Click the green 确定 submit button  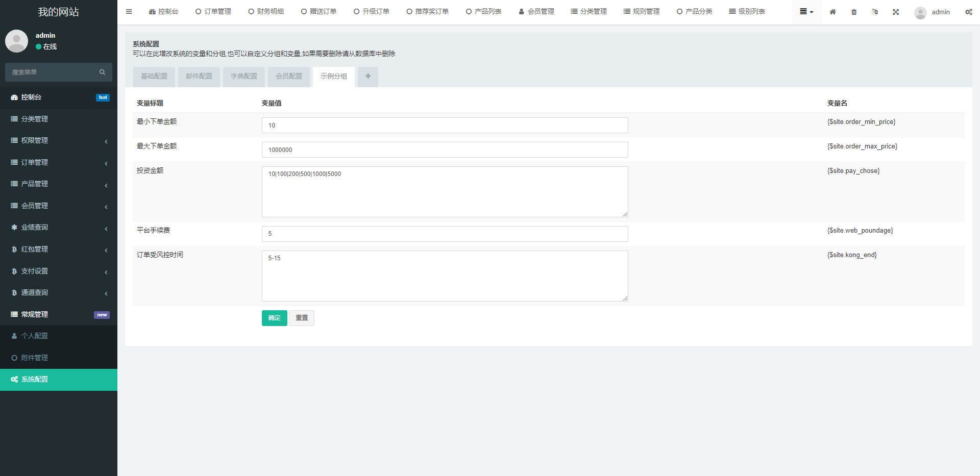point(274,318)
